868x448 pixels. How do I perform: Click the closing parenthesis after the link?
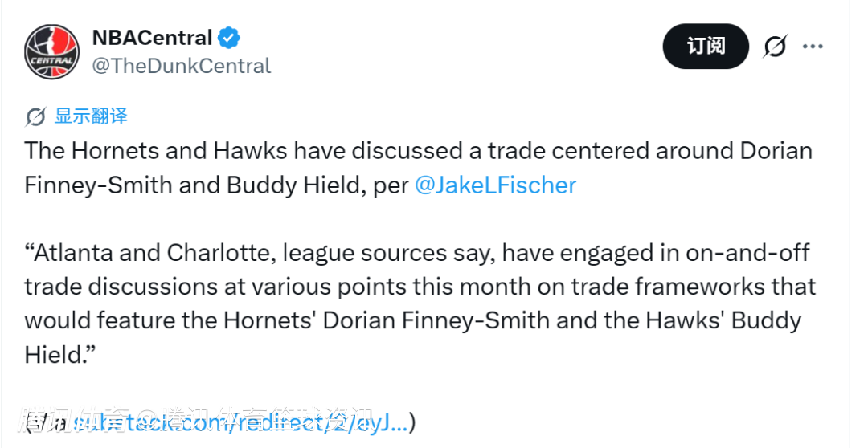click(411, 424)
